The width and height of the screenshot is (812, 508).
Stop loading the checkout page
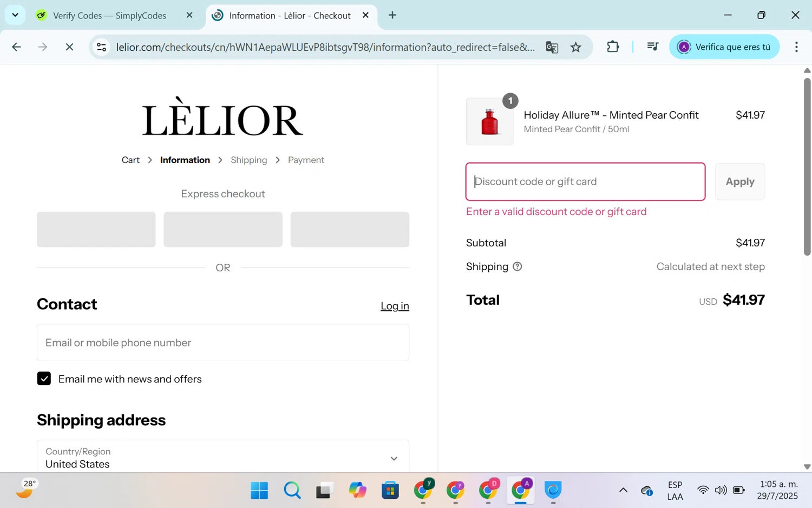(x=69, y=47)
